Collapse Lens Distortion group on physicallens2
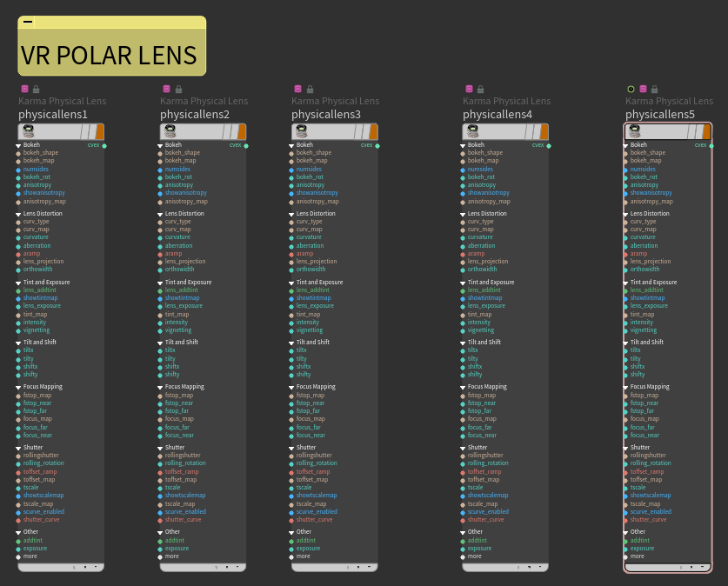Screen dimensions: 728x586 (161, 214)
